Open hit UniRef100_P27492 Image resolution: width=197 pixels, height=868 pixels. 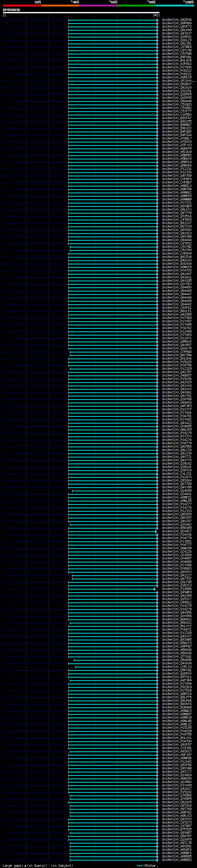(x=176, y=419)
